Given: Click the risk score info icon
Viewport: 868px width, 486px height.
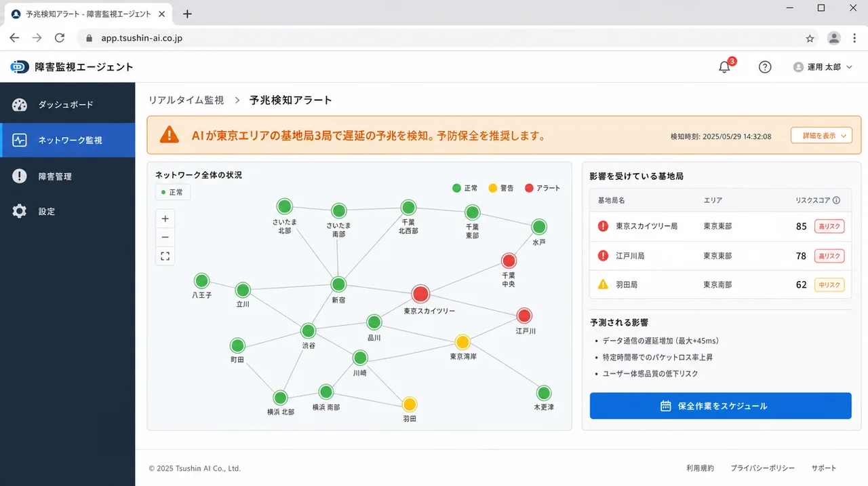Looking at the screenshot, I should coord(836,200).
